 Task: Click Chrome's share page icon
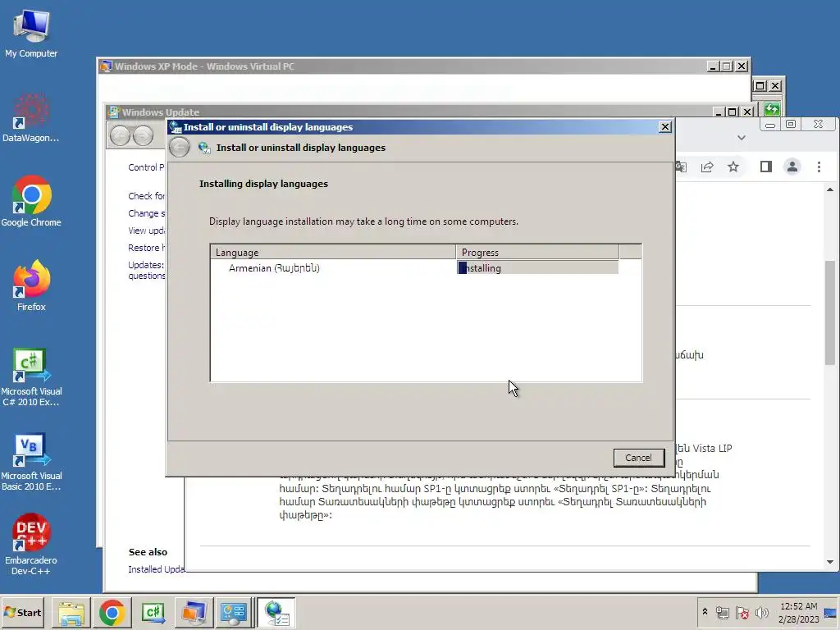pyautogui.click(x=707, y=167)
